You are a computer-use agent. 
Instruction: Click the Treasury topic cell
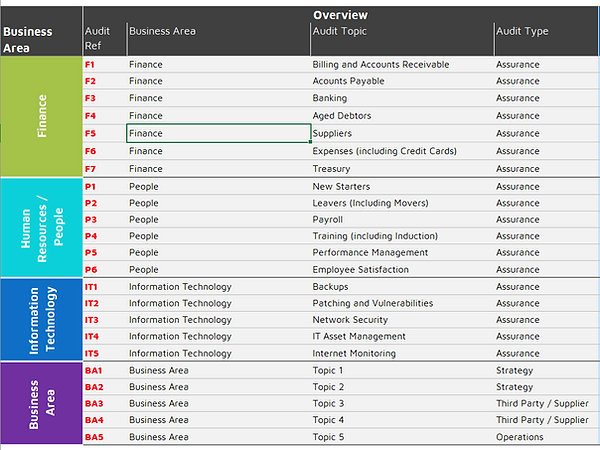[x=402, y=169]
